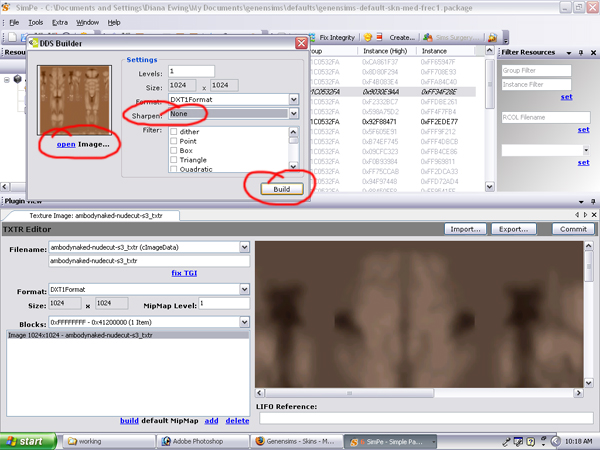Screen dimensions: 600x450
Task: Tick the dither filter checkbox
Action: coord(174,132)
